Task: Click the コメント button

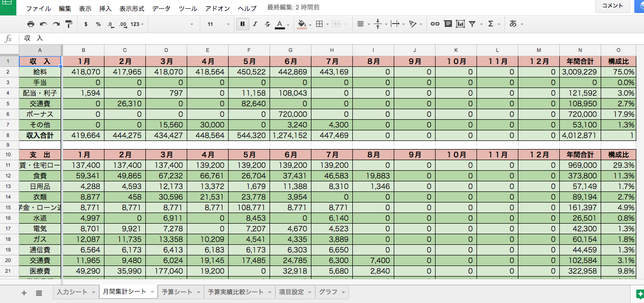Action: coord(612,6)
